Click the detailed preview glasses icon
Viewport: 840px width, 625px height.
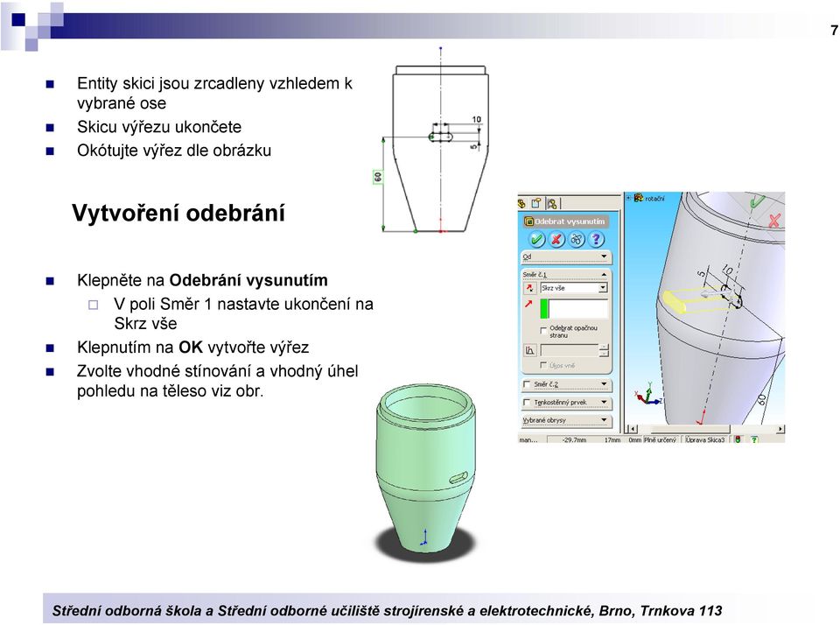click(x=577, y=239)
